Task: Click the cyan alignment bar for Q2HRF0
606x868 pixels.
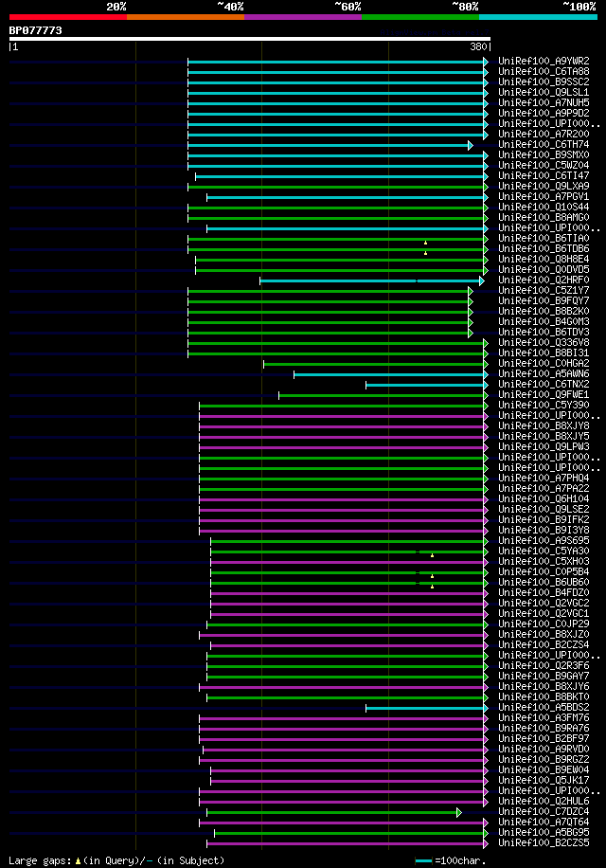Action: tap(371, 281)
